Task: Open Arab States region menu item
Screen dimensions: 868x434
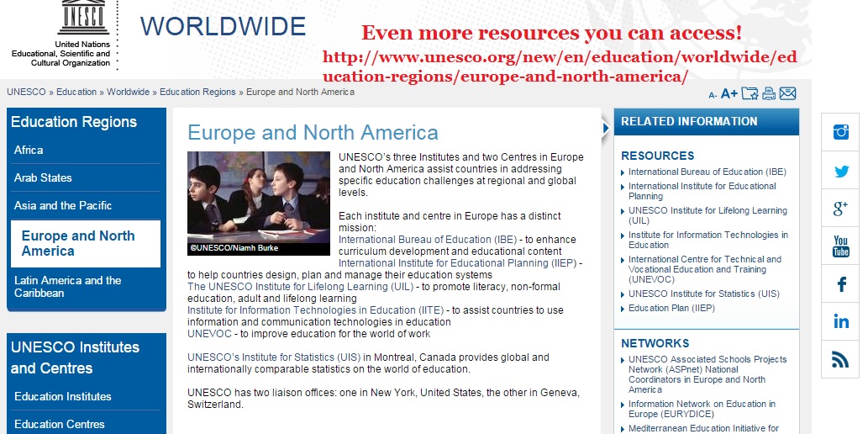Action: coord(43,177)
